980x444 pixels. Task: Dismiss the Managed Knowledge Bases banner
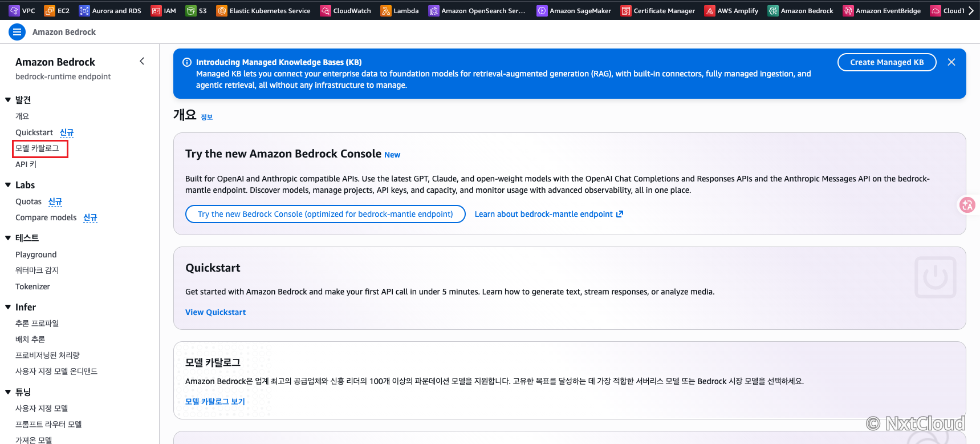point(951,62)
